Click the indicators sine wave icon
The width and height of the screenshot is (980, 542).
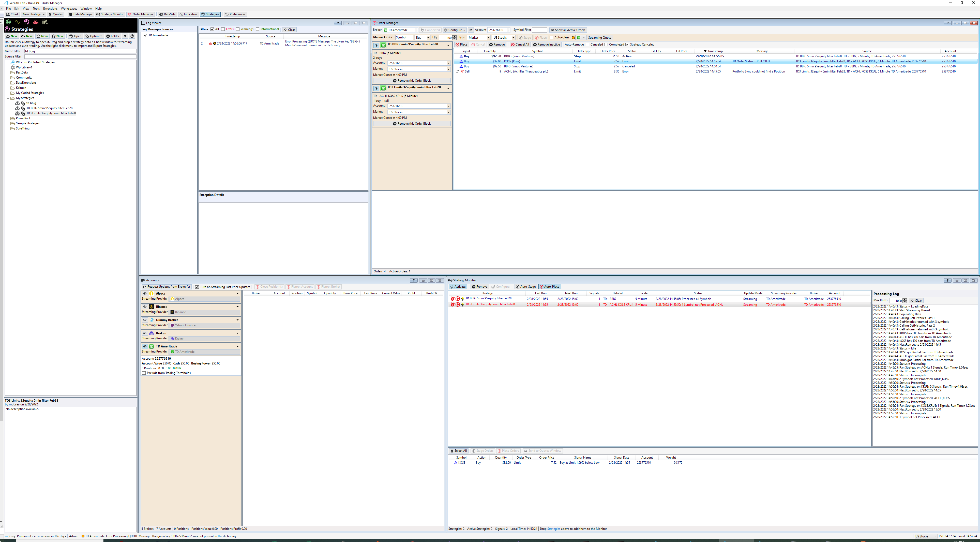pos(17,22)
